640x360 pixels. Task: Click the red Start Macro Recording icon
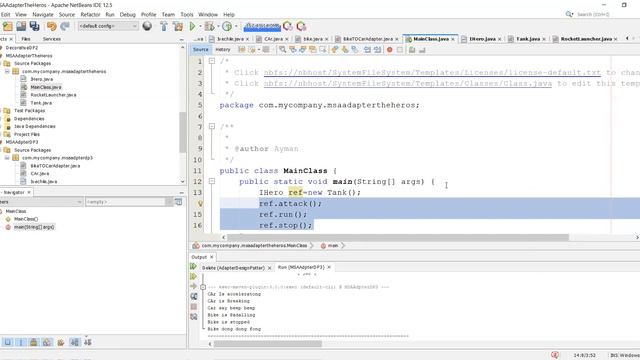point(390,50)
